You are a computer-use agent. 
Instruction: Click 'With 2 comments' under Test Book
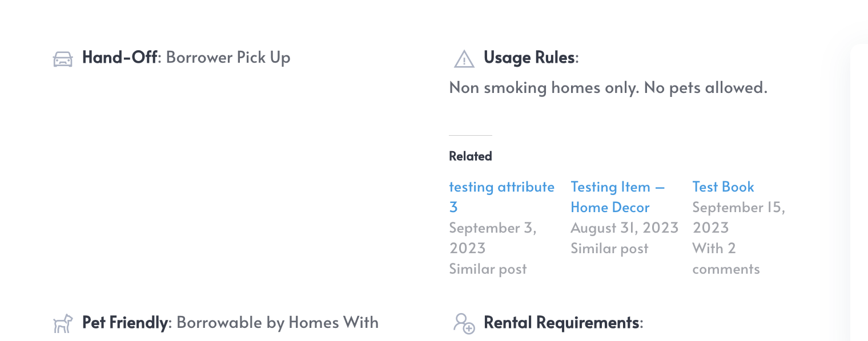[726, 258]
